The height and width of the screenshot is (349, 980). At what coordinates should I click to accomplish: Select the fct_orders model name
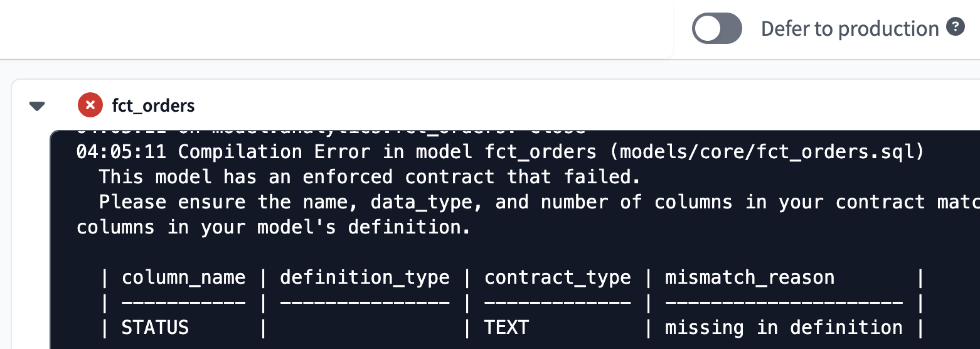click(153, 105)
